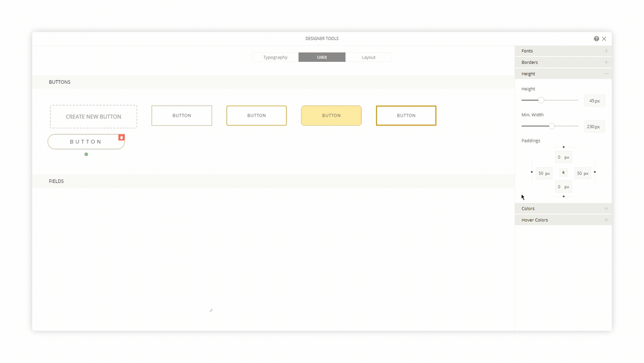Click the resize handle in Fields area

(211, 310)
